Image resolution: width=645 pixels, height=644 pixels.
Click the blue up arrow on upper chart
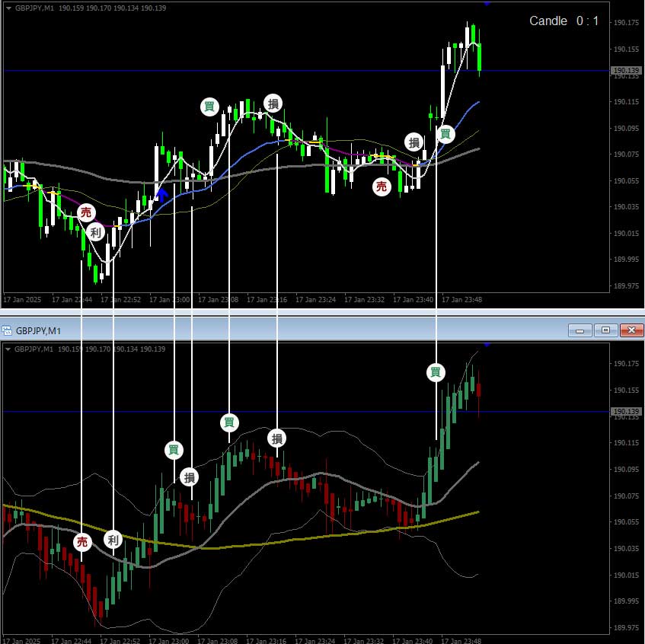pos(161,195)
